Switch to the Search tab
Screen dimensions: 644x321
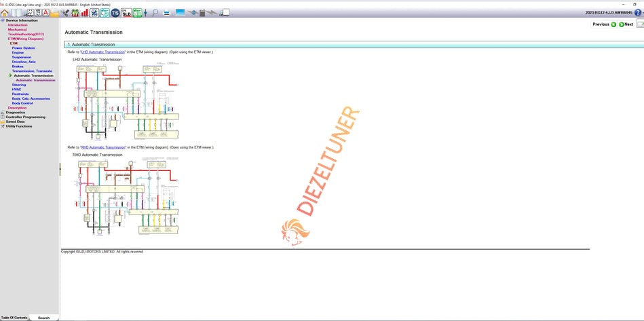pos(44,318)
